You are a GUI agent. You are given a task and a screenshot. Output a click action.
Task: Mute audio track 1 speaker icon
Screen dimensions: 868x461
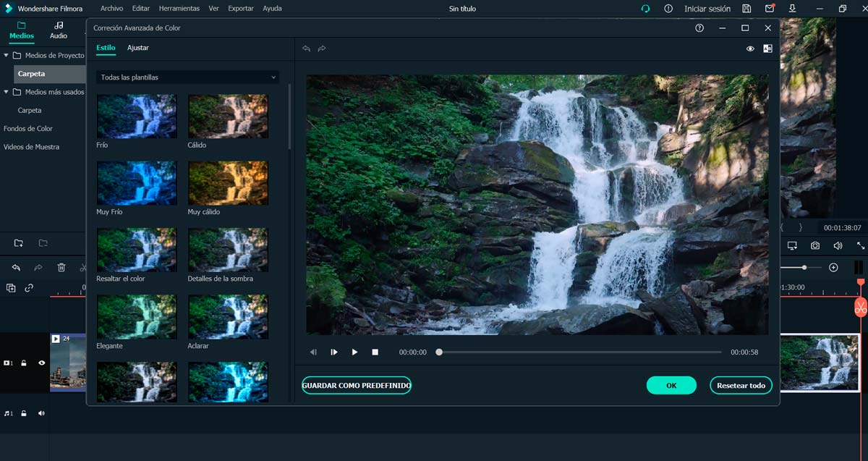point(41,413)
